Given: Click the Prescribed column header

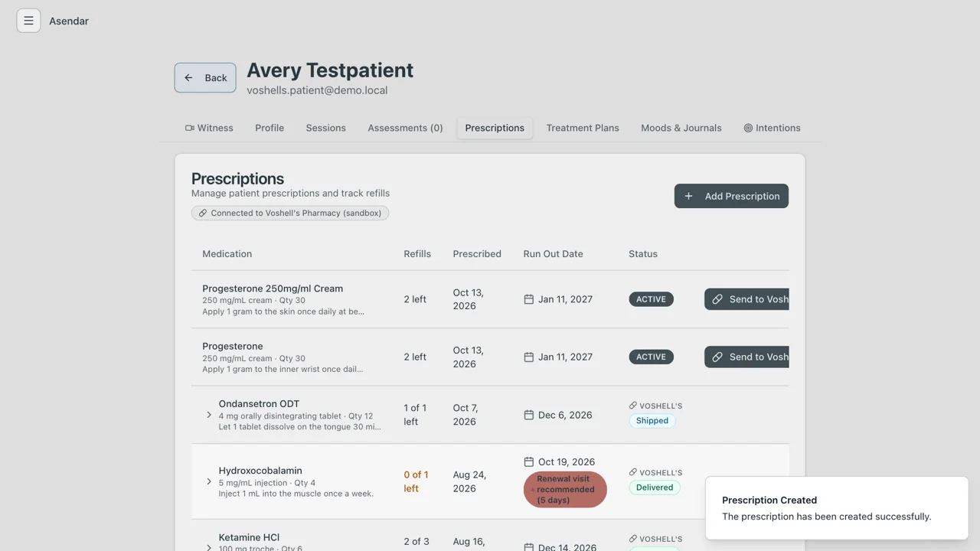Looking at the screenshot, I should 477,253.
